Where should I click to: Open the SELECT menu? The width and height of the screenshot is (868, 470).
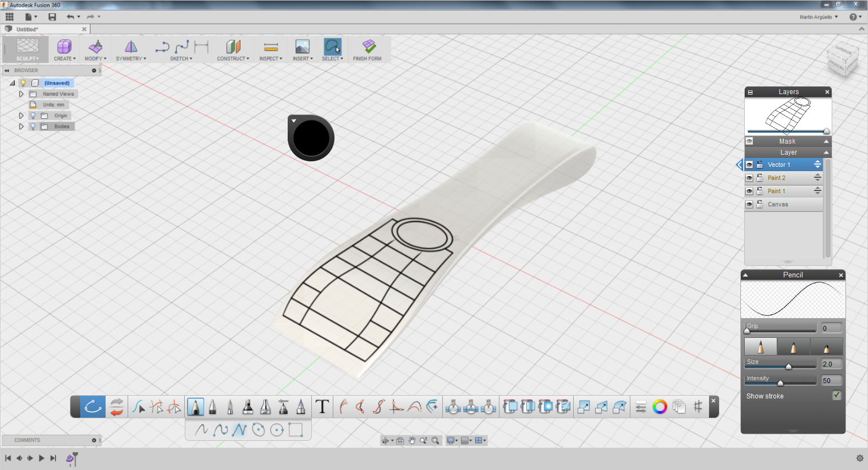coord(332,58)
